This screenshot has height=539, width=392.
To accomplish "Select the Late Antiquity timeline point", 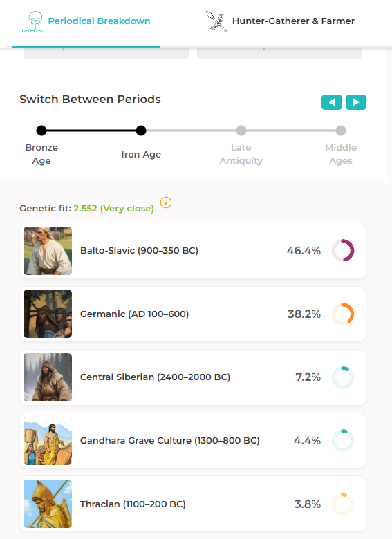I will 241,131.
